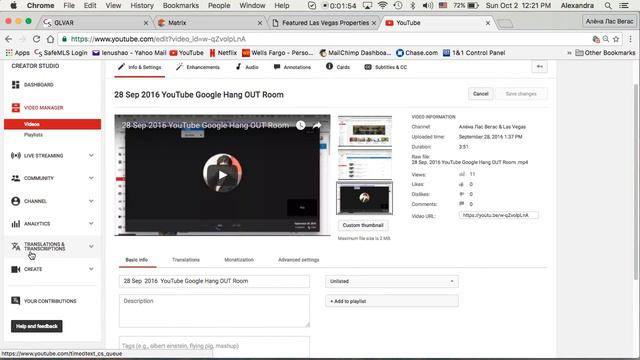The image size is (640, 360).
Task: Click the Video Manager icon
Action: click(16, 107)
